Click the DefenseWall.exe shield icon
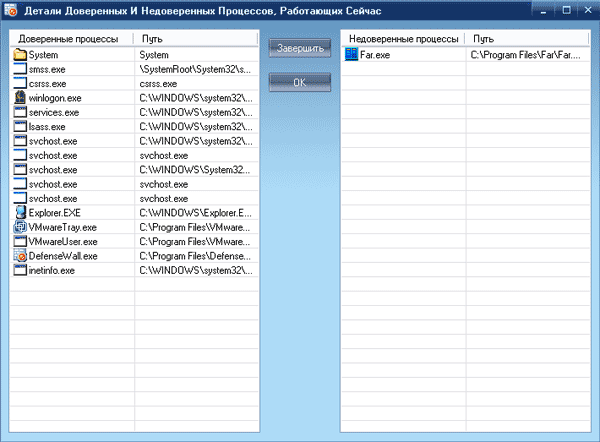600x442 pixels. pyautogui.click(x=20, y=256)
